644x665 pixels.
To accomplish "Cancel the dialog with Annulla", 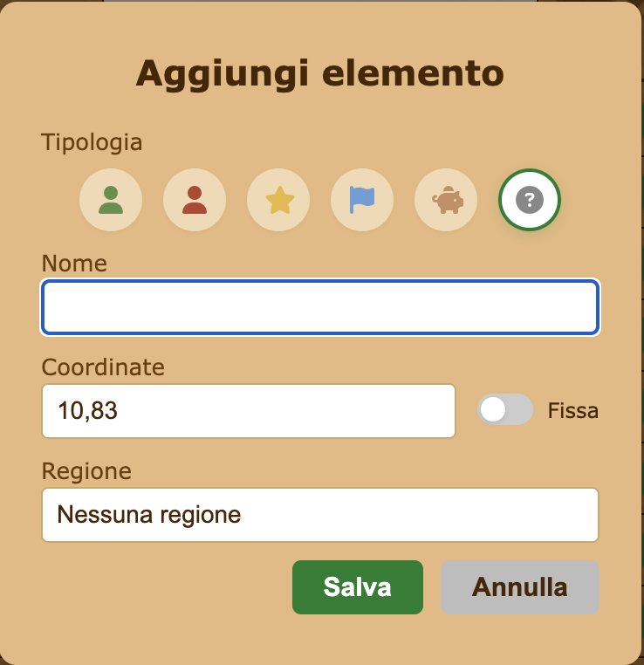I will tap(520, 587).
